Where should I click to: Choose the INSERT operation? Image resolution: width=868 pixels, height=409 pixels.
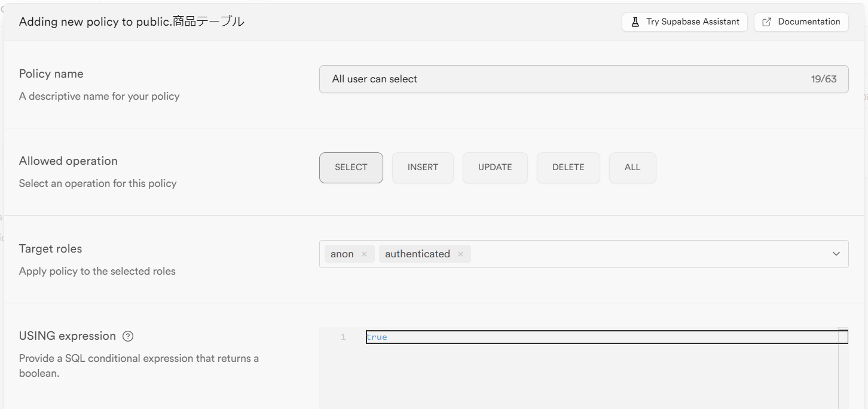[x=423, y=167]
